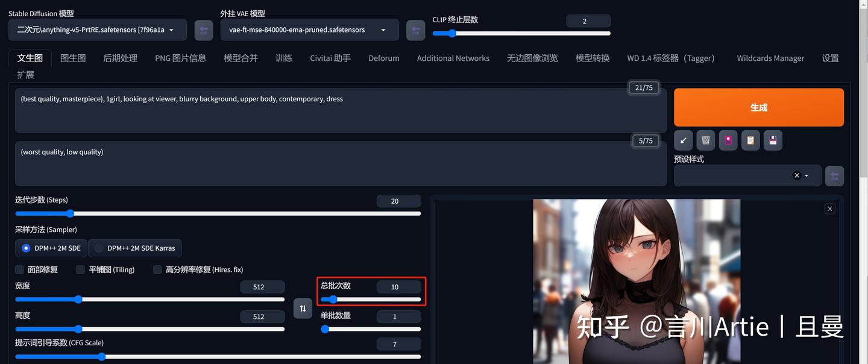This screenshot has height=364, width=868.
Task: Enable 平铺图 (Tiling)
Action: click(80, 269)
